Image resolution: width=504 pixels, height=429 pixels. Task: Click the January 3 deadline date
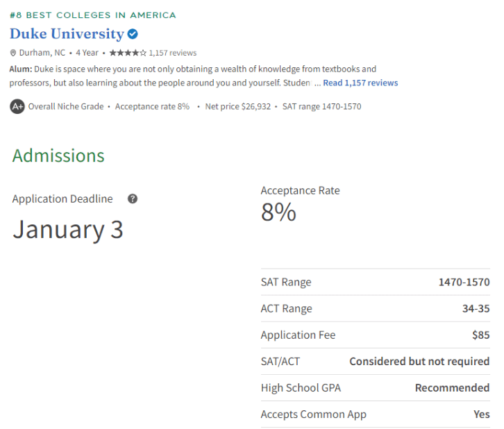(68, 230)
